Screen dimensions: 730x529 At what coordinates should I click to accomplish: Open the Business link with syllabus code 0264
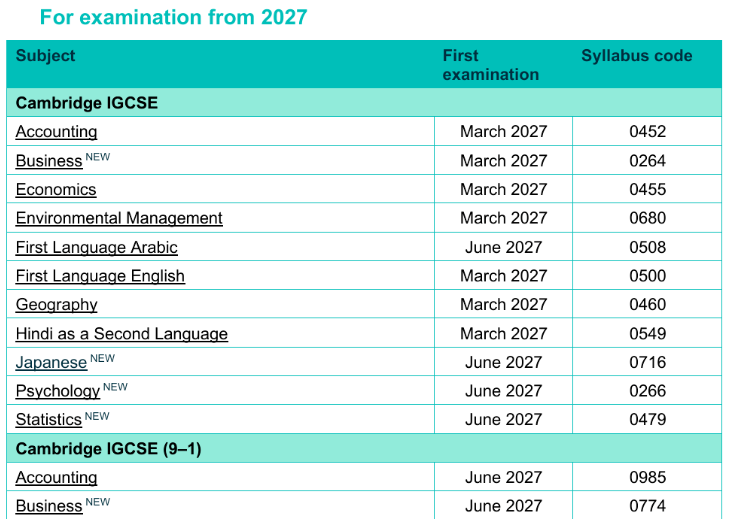pyautogui.click(x=49, y=161)
